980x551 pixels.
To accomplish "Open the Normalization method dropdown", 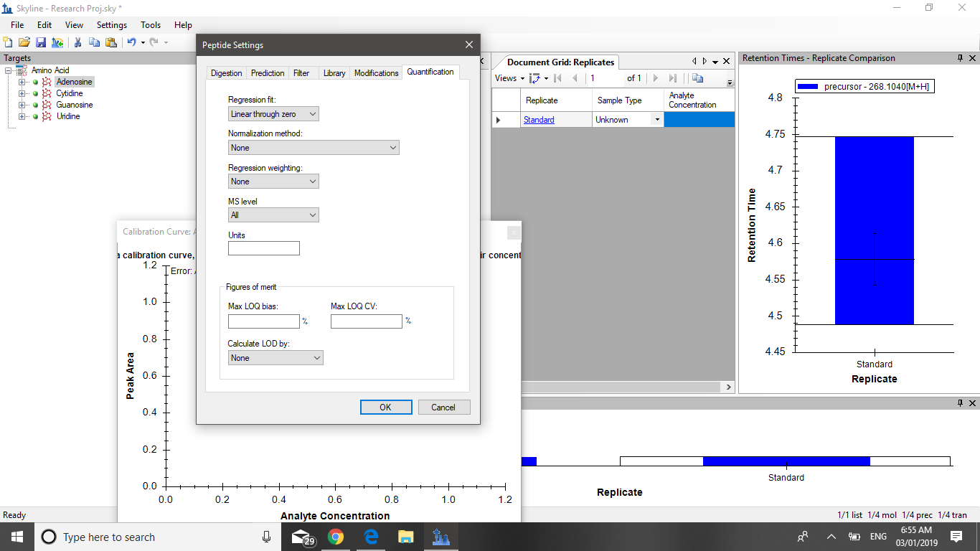I will 314,148.
